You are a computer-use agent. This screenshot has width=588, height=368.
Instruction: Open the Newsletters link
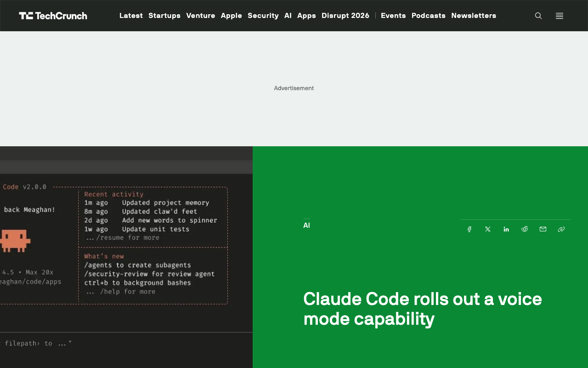tap(474, 16)
